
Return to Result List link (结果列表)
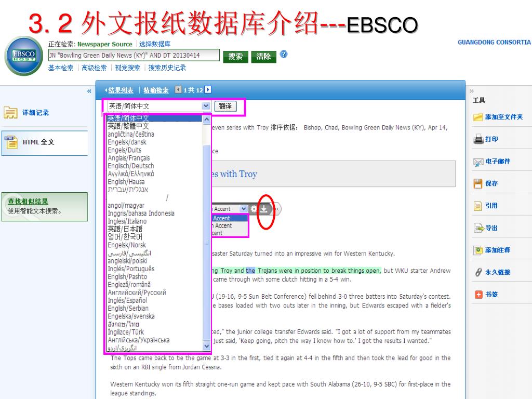121,90
